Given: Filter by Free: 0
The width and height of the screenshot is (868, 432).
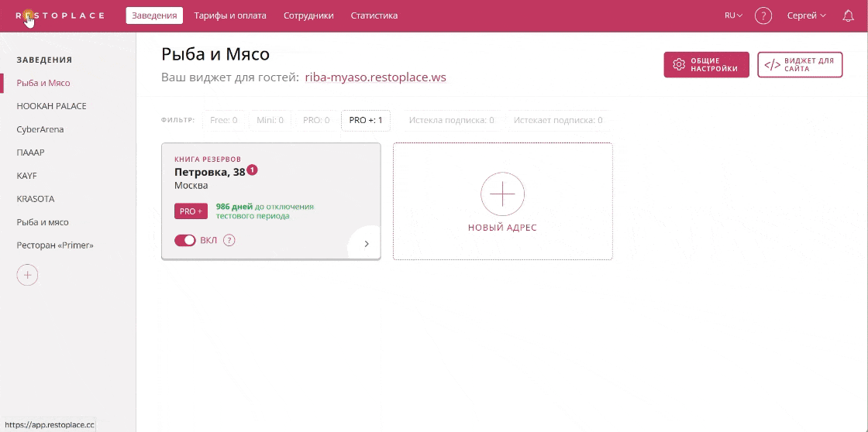Looking at the screenshot, I should click(x=224, y=120).
